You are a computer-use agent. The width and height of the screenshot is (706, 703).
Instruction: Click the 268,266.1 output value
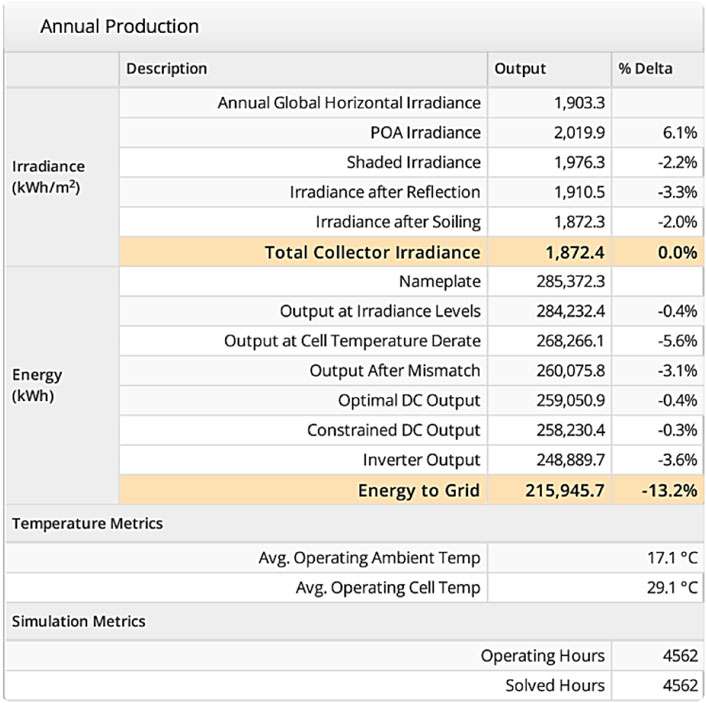pos(570,341)
